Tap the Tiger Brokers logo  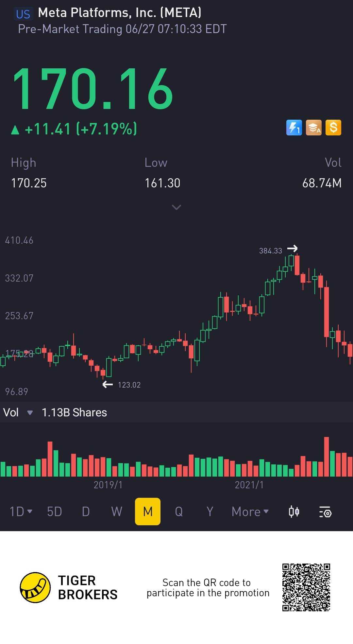tap(35, 587)
